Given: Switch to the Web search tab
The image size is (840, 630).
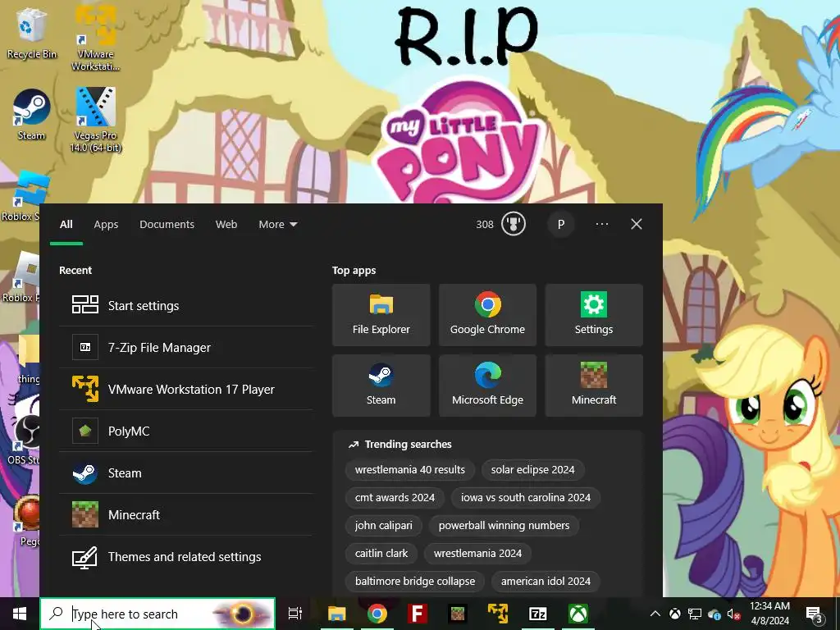Looking at the screenshot, I should tap(226, 225).
